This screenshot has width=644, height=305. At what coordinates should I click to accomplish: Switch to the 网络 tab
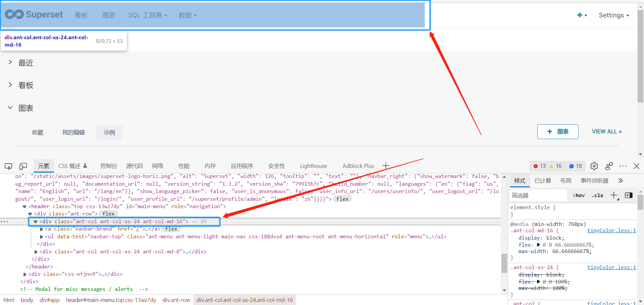[x=158, y=166]
